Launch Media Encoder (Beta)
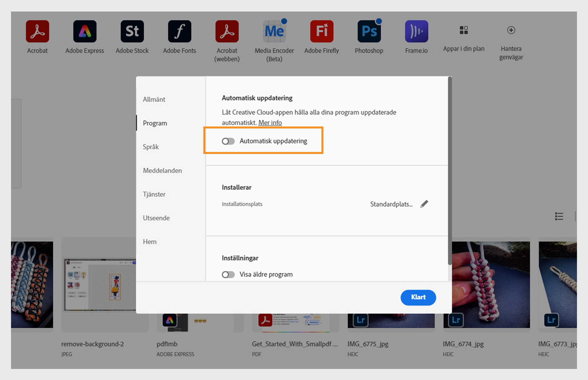This screenshot has width=588, height=380. [274, 31]
